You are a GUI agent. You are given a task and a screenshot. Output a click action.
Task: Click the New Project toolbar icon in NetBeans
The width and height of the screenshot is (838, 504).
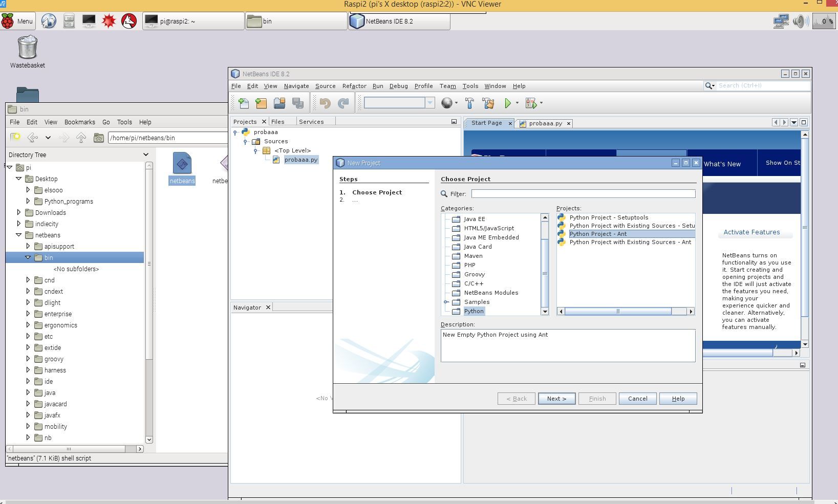(261, 103)
